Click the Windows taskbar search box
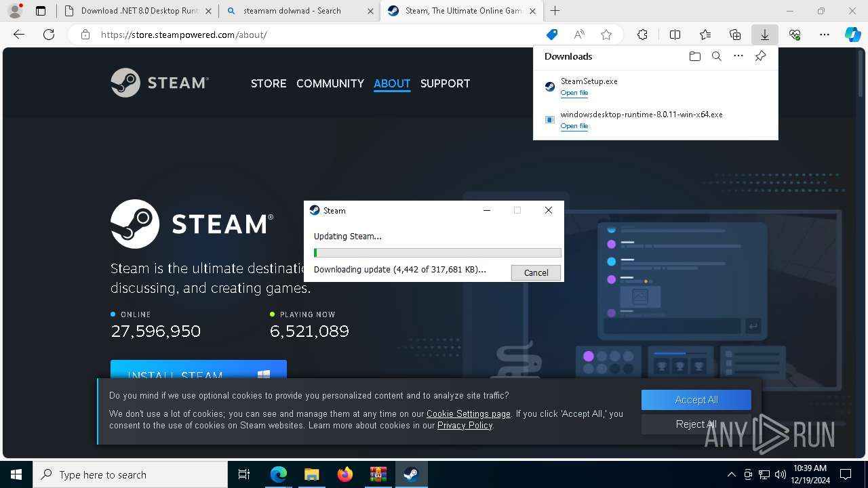Viewport: 868px width, 488px height. pyautogui.click(x=130, y=474)
